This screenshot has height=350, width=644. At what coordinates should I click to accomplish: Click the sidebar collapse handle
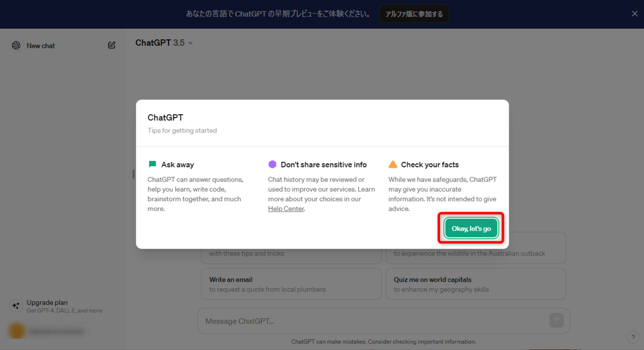click(133, 174)
